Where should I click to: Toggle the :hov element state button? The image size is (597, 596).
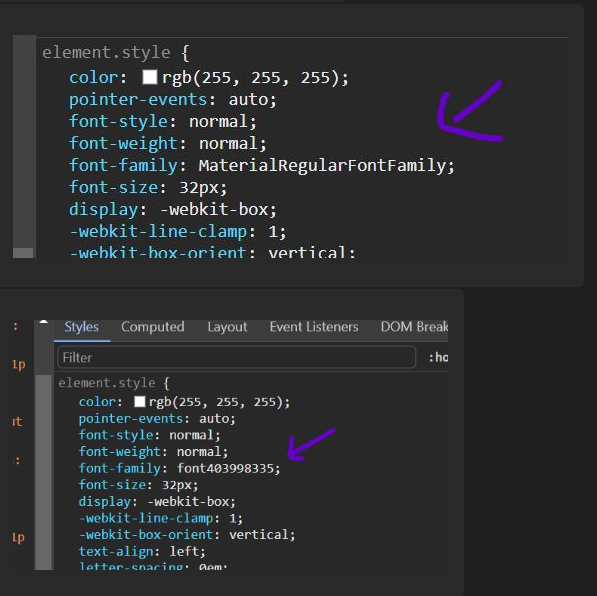point(438,357)
